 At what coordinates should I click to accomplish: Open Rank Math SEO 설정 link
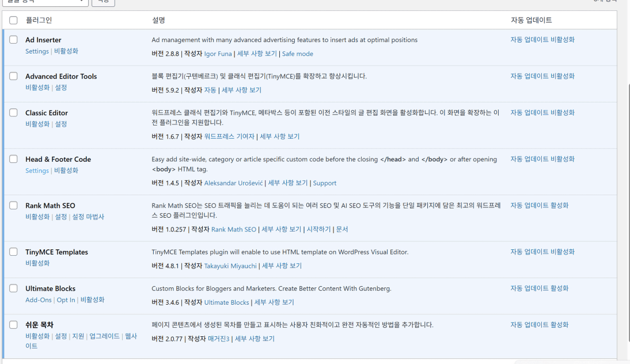click(x=61, y=217)
